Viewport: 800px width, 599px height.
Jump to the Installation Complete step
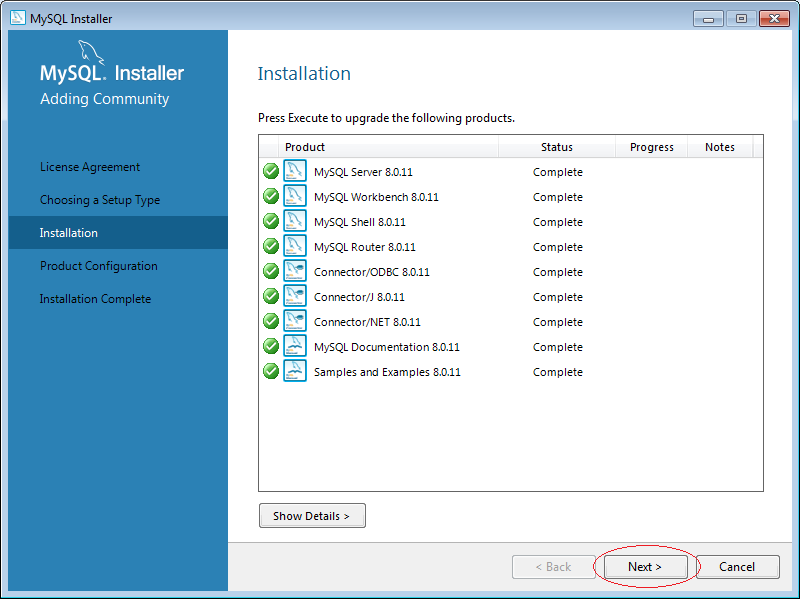95,299
